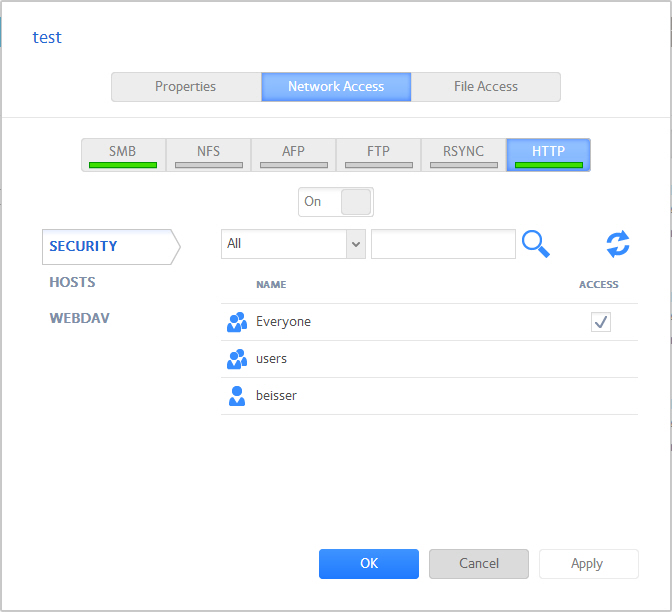Click the beisser user icon
672x612 pixels.
point(237,396)
